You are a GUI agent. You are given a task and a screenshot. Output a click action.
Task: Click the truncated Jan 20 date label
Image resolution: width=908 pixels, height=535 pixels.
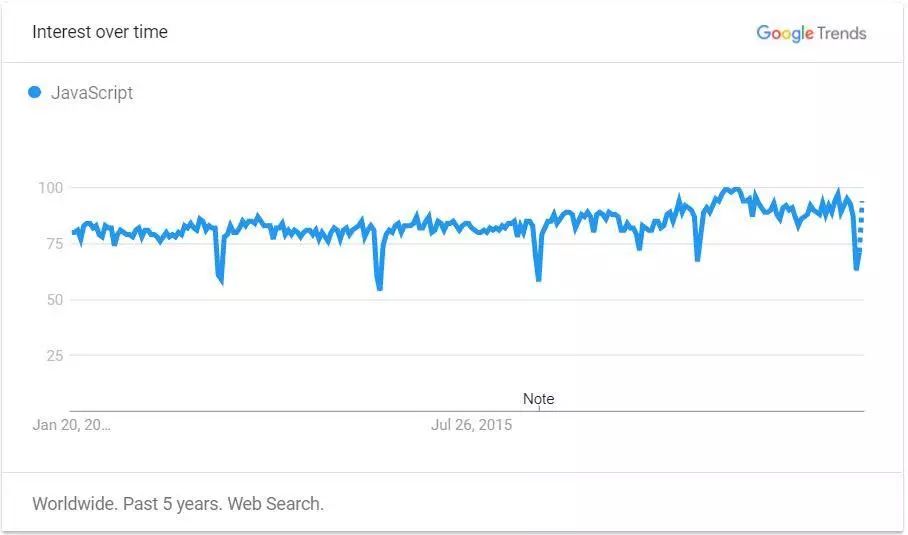pyautogui.click(x=71, y=425)
